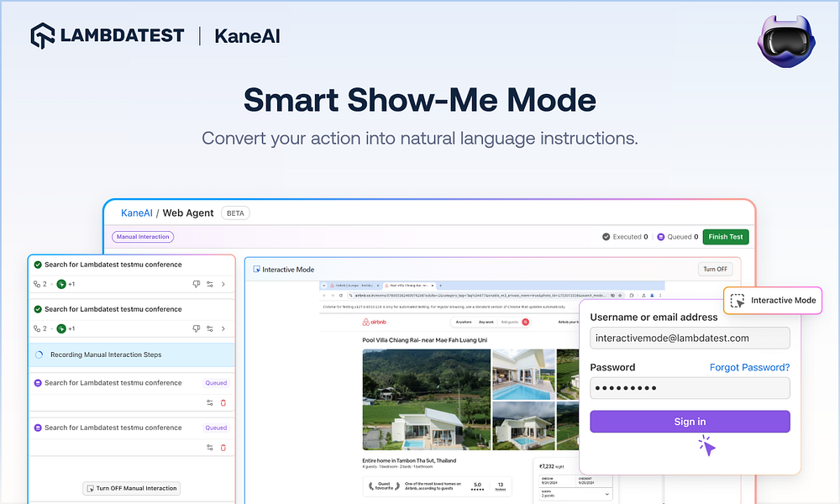The image size is (840, 504).
Task: Click the airbnb logo
Action: pos(374,322)
